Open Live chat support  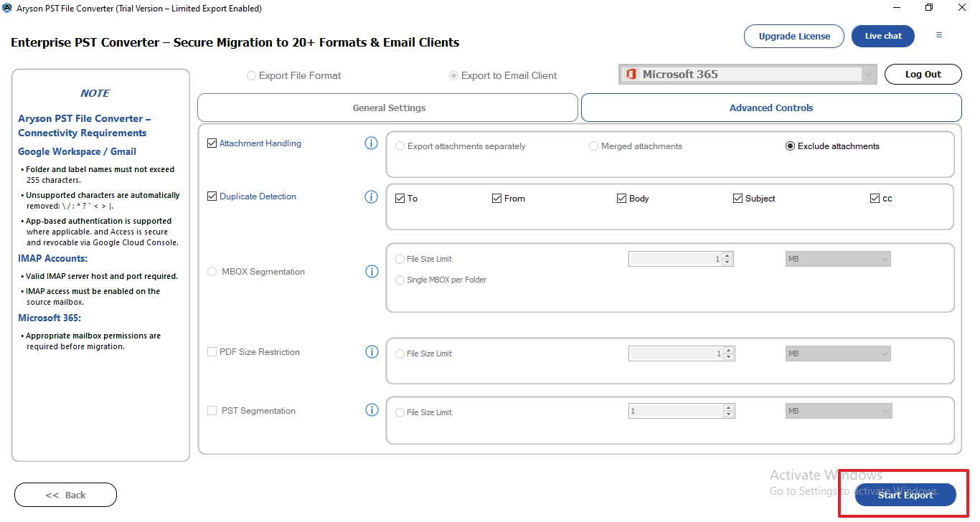(883, 37)
